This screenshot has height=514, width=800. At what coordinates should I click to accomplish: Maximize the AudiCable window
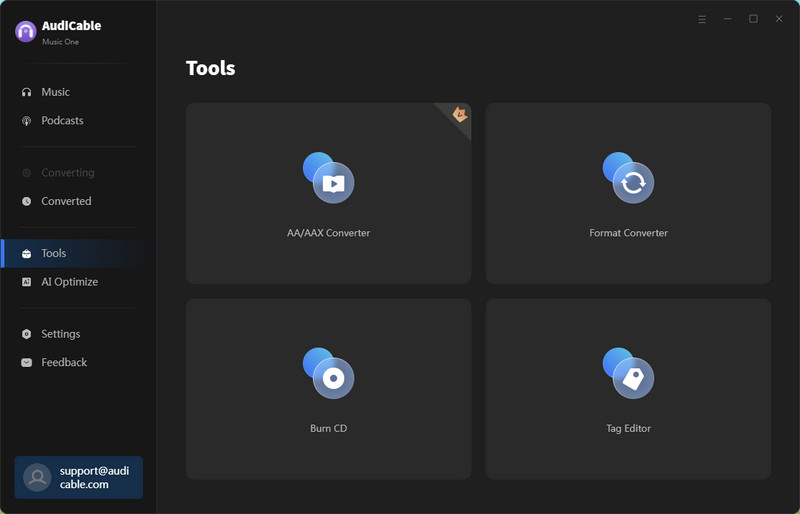tap(753, 19)
